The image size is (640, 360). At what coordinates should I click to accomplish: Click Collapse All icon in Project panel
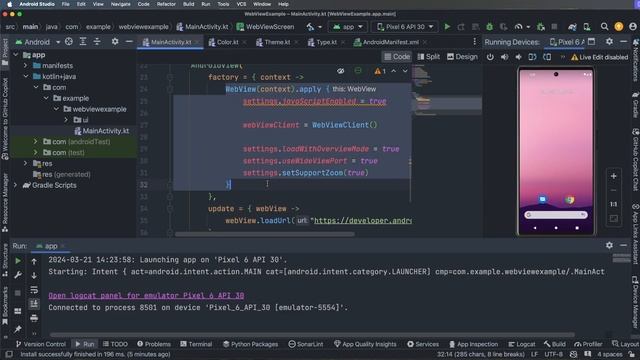(x=97, y=42)
